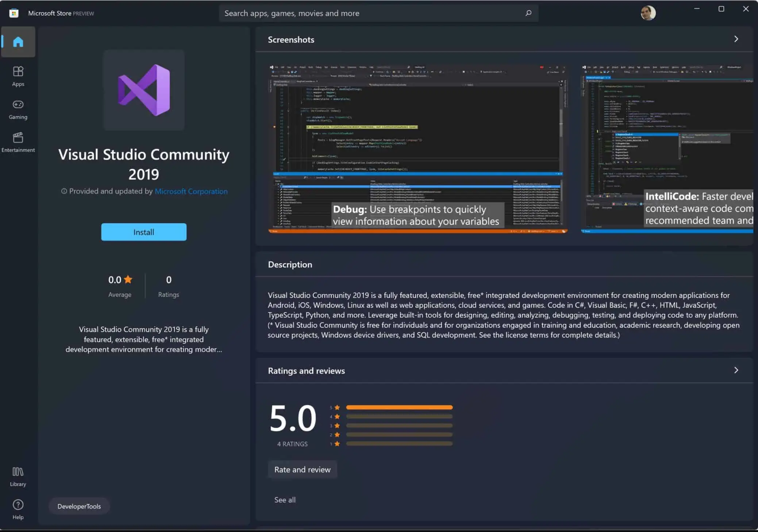The height and width of the screenshot is (532, 758).
Task: Click the Microsoft Corporation link
Action: pos(191,191)
